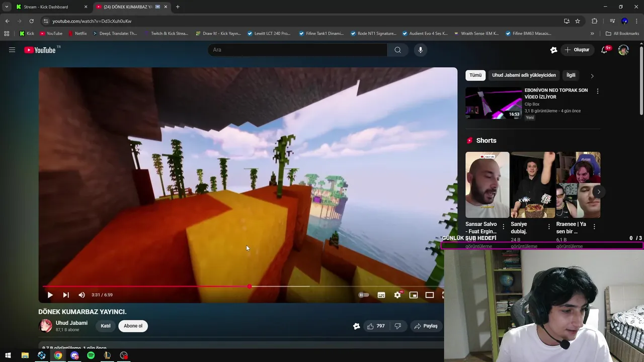644x362 pixels.
Task: Click the Oluştur create button
Action: (577, 50)
